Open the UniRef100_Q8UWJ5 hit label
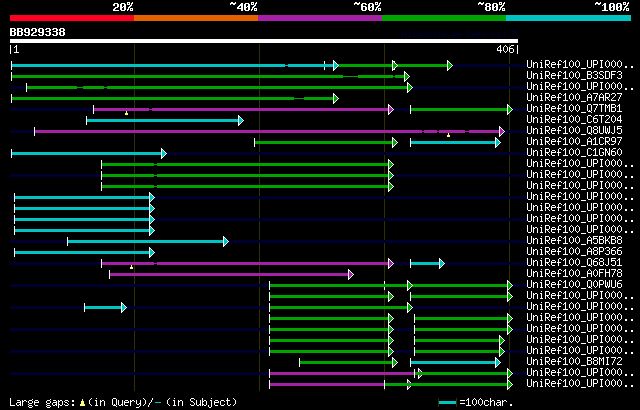 574,131
